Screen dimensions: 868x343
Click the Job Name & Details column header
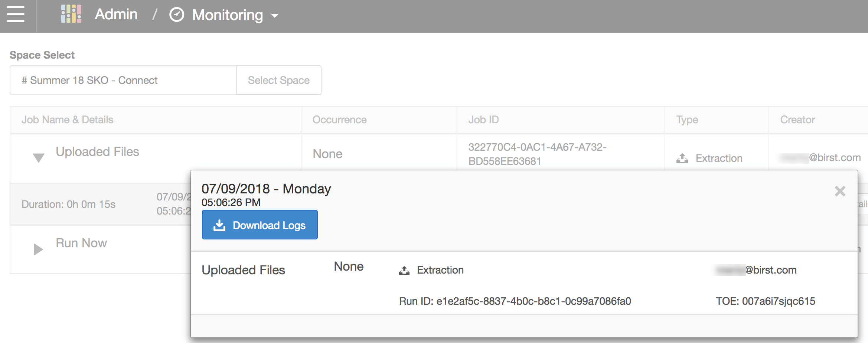(67, 120)
